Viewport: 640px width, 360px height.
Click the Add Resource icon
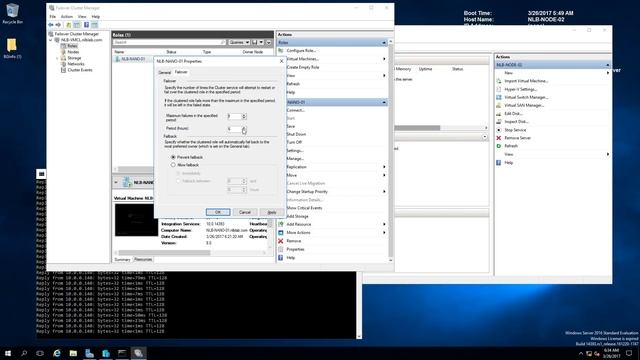coord(281,224)
